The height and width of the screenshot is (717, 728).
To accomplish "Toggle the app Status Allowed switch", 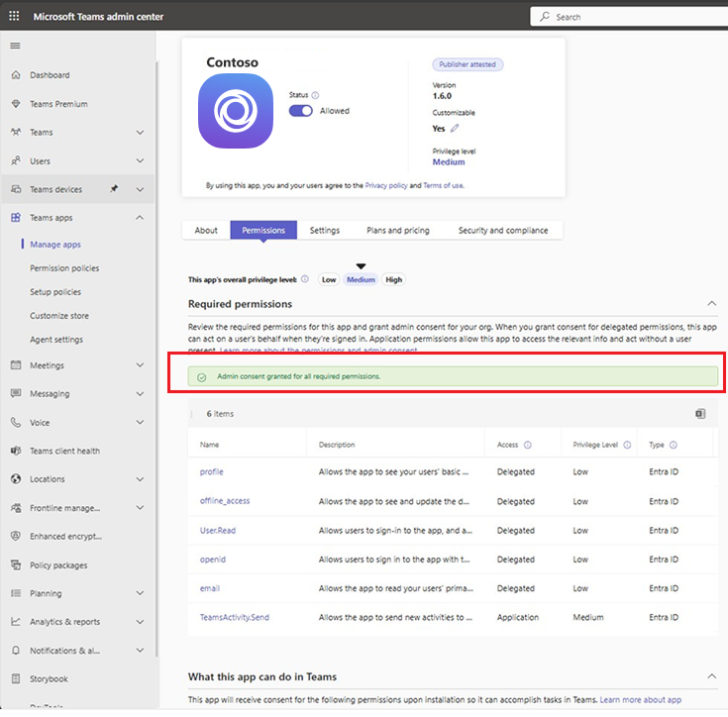I will (301, 111).
